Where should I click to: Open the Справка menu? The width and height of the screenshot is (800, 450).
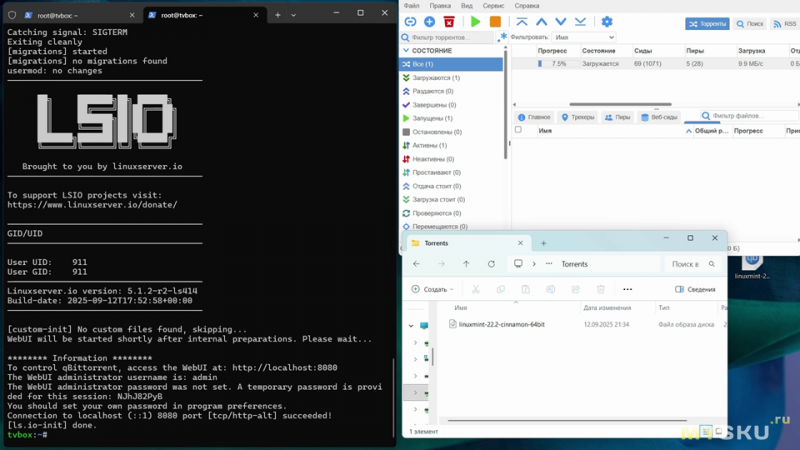[x=527, y=6]
